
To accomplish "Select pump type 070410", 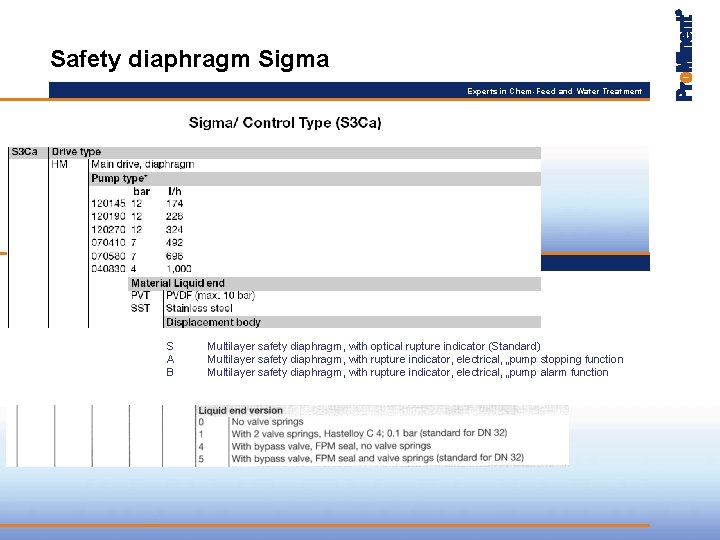I will pyautogui.click(x=108, y=242).
